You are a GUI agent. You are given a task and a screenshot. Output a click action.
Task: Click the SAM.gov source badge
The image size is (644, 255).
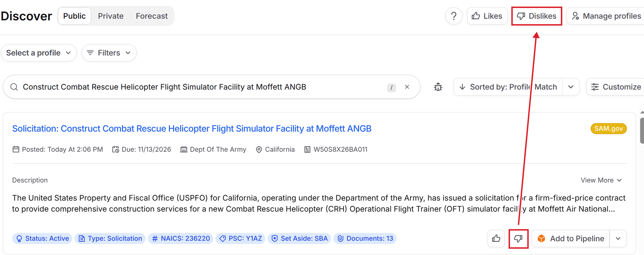pyautogui.click(x=608, y=129)
